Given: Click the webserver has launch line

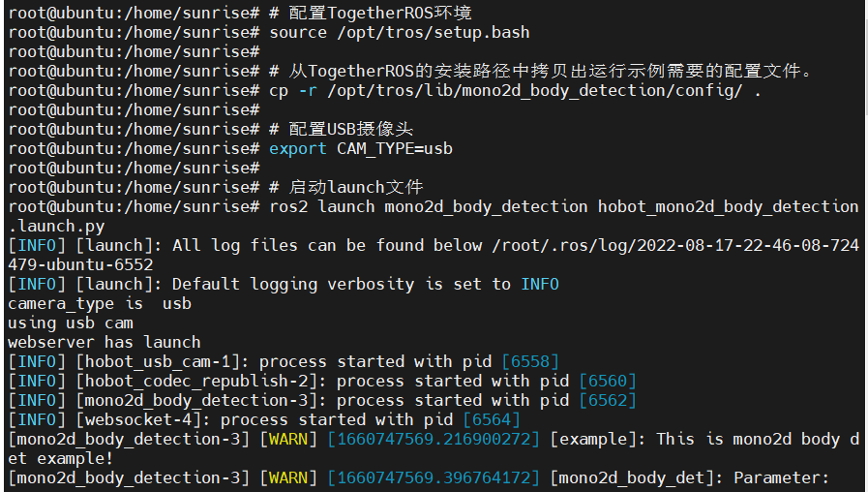Looking at the screenshot, I should click(105, 343).
